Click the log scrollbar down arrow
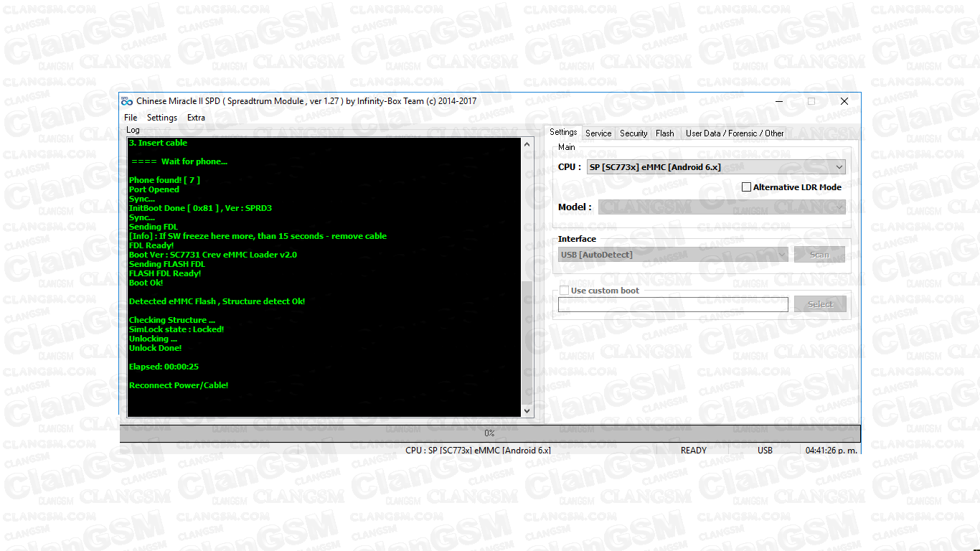980x551 pixels. (x=527, y=410)
